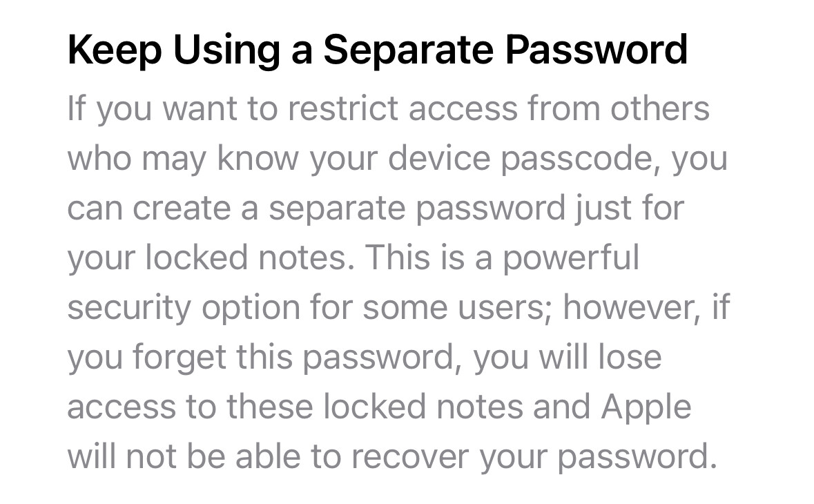Click the word 'option' in the paragraph
This screenshot has width=814, height=504.
[251, 308]
